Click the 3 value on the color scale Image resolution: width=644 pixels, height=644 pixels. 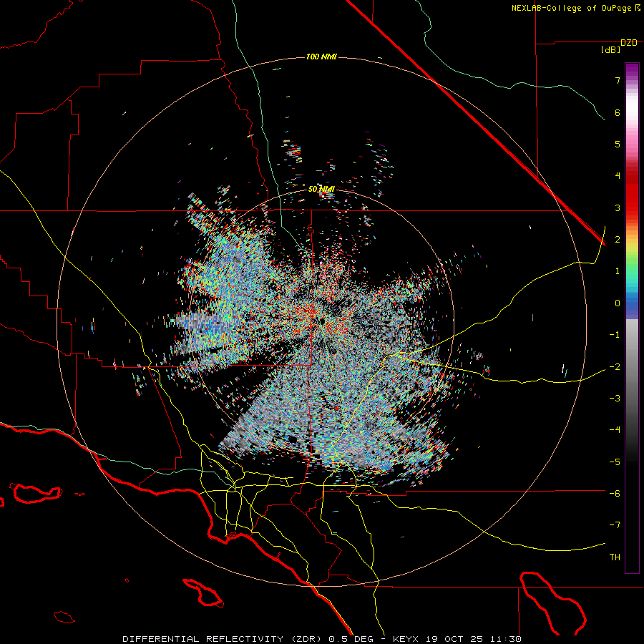point(618,208)
